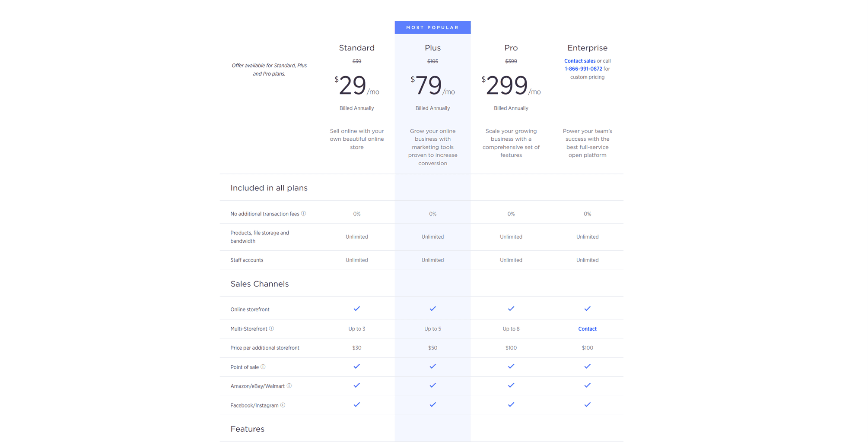Click Products, file storage and bandwidth label
This screenshot has width=868, height=442.
[x=260, y=237]
